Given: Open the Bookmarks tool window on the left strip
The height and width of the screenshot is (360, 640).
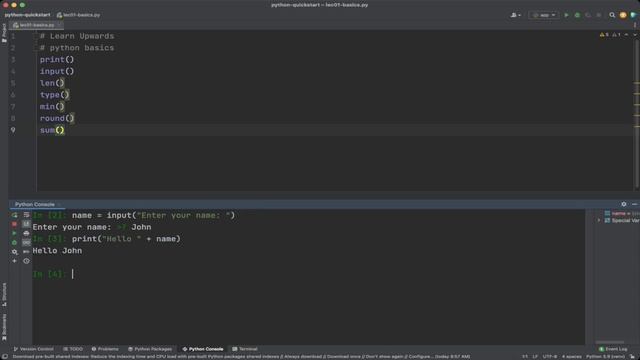Looking at the screenshot, I should pos(4,327).
